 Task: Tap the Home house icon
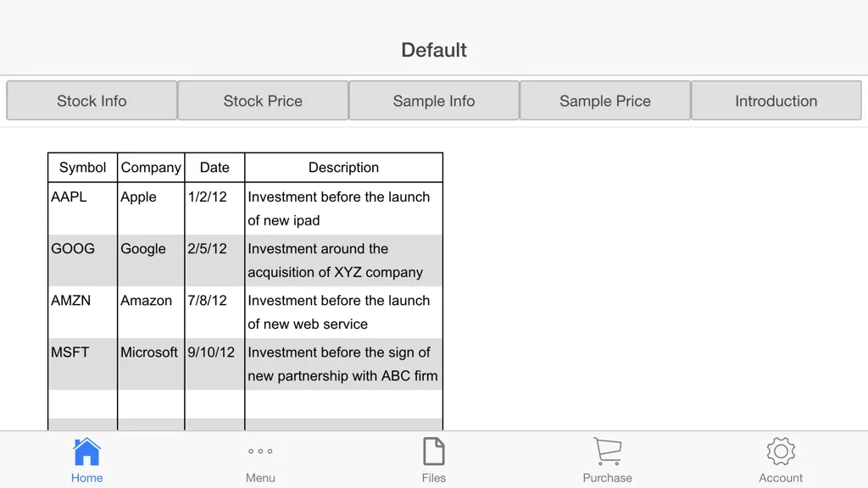tap(87, 452)
